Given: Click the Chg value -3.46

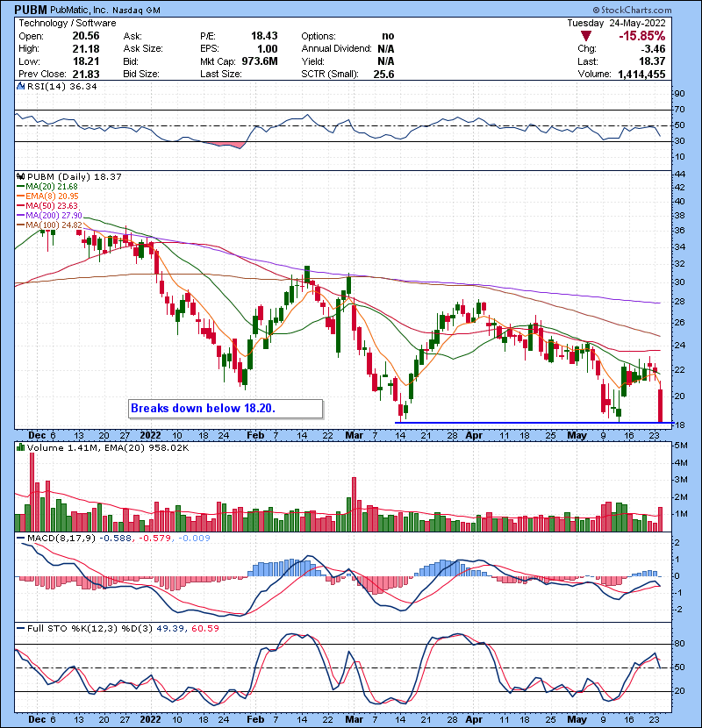Looking at the screenshot, I should tap(654, 49).
